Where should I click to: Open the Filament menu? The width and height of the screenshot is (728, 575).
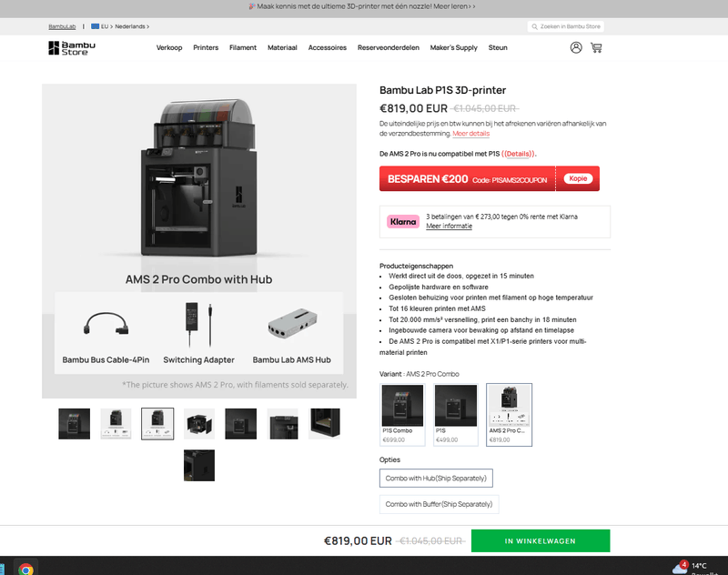pos(243,47)
